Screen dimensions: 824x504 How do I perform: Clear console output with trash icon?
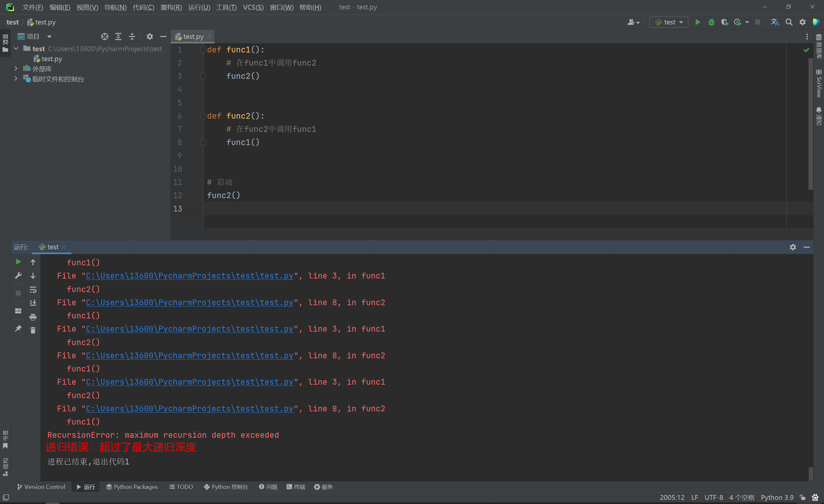tap(33, 330)
